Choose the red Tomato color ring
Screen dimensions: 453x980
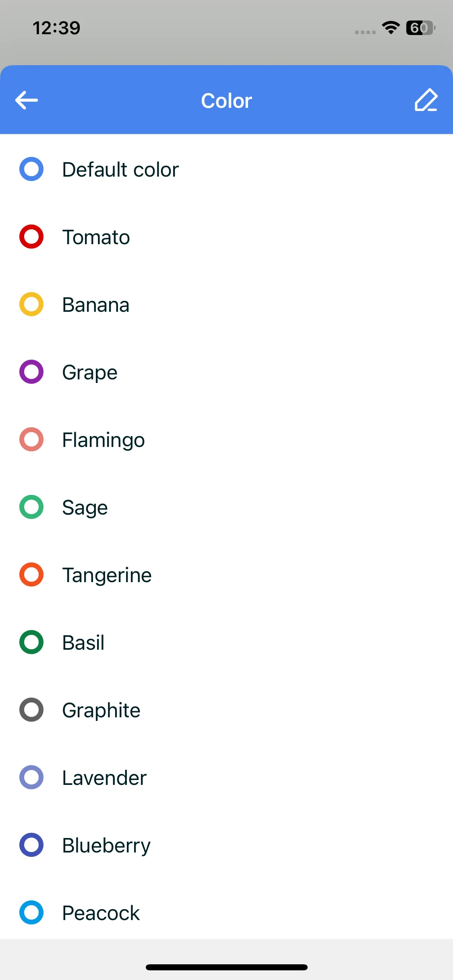[x=31, y=237]
